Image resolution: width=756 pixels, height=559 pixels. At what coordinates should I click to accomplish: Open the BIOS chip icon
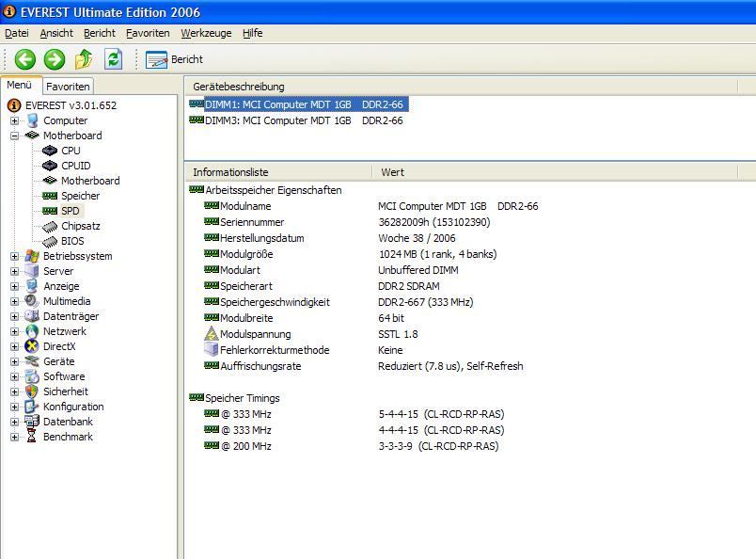(50, 241)
